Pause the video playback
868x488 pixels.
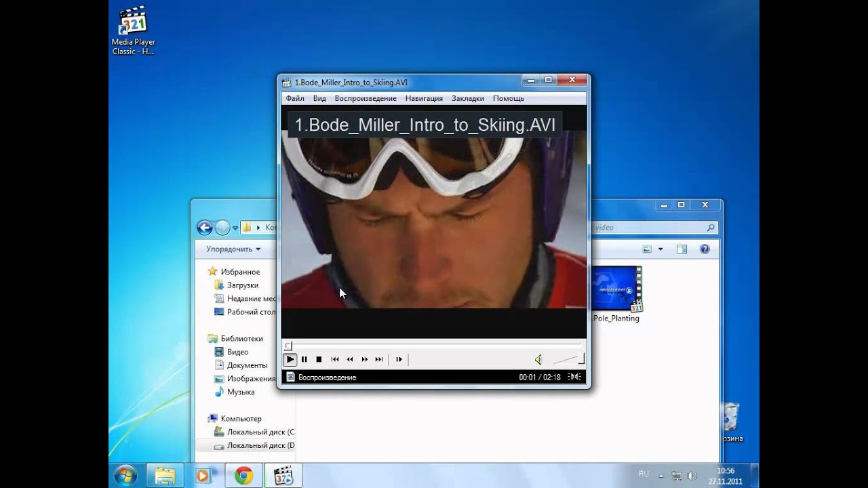304,359
